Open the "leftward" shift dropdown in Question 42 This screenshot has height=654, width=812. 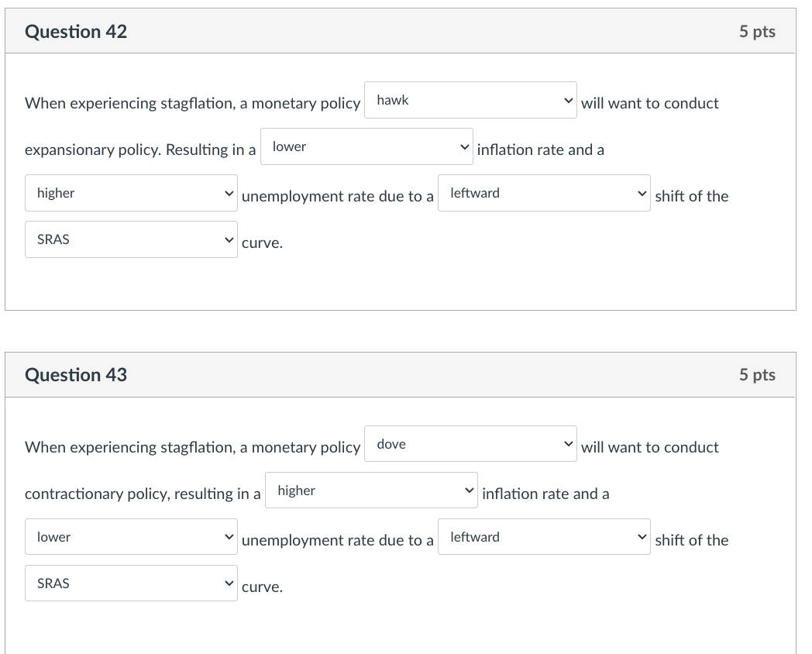tap(542, 193)
